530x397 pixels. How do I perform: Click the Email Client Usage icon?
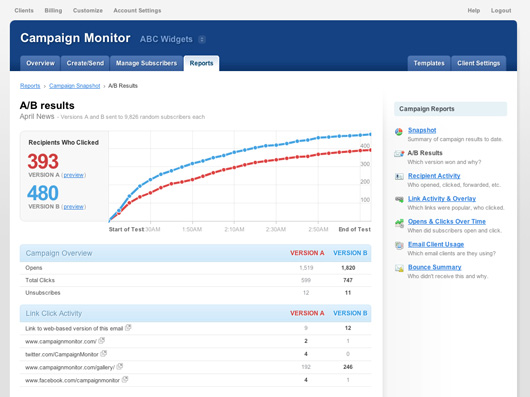[x=399, y=245]
